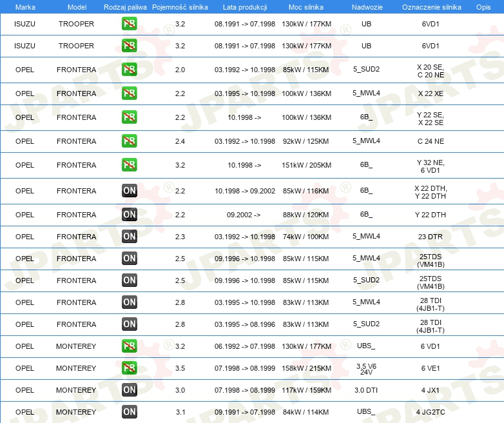Click power value 92kW / 125KM
This screenshot has width=504, height=423.
(x=305, y=141)
